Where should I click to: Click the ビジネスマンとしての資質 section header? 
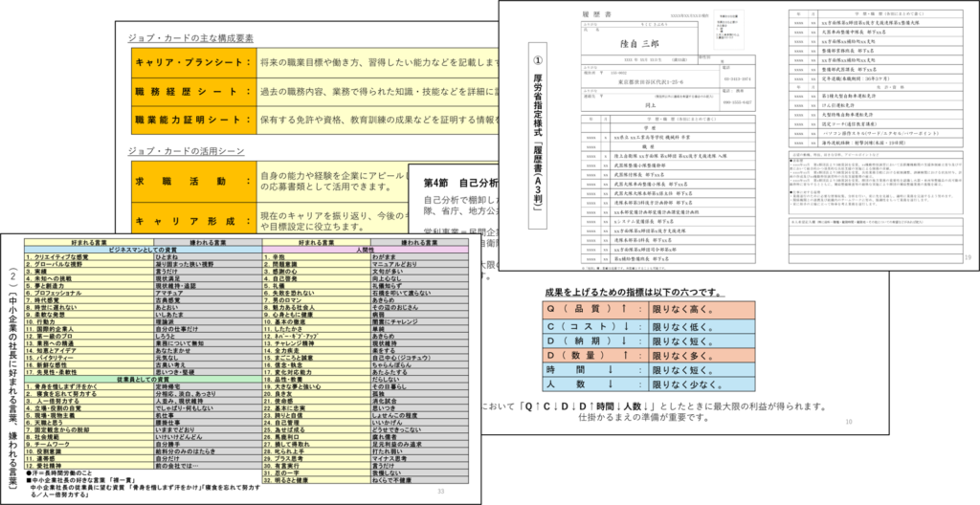click(144, 250)
